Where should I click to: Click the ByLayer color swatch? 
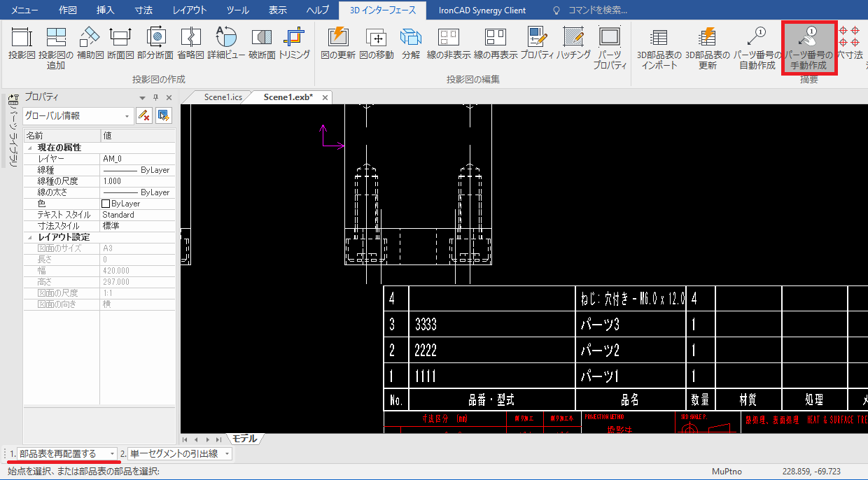(106, 204)
